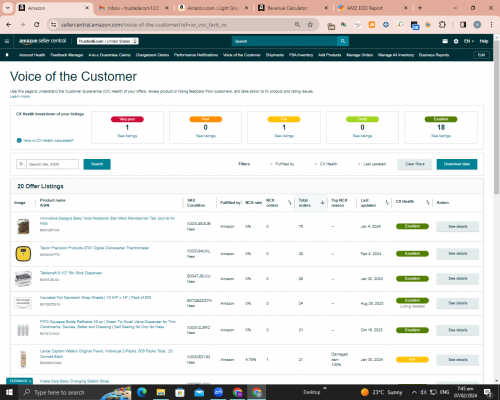This screenshot has width=500, height=400.
Task: Open the Chrome side panel icon
Action: click(463, 25)
